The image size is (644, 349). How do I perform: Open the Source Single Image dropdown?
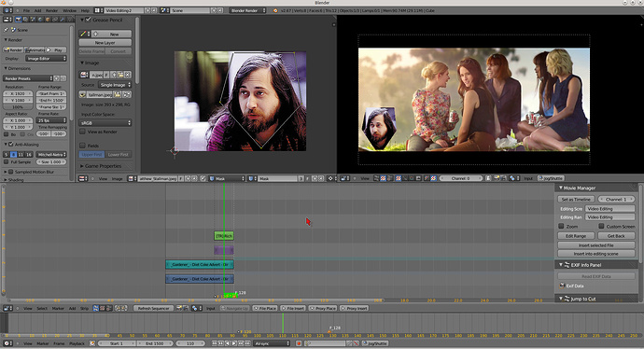click(115, 85)
